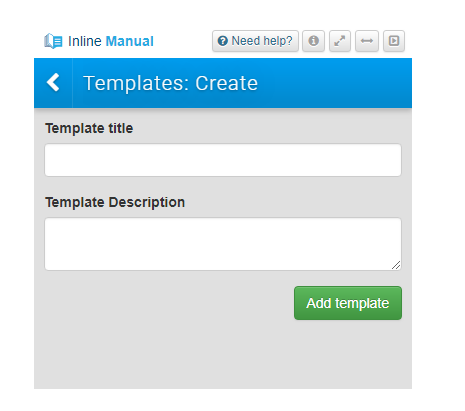Image resolution: width=465 pixels, height=411 pixels.
Task: Go back using the white chevron arrow
Action: click(x=53, y=82)
